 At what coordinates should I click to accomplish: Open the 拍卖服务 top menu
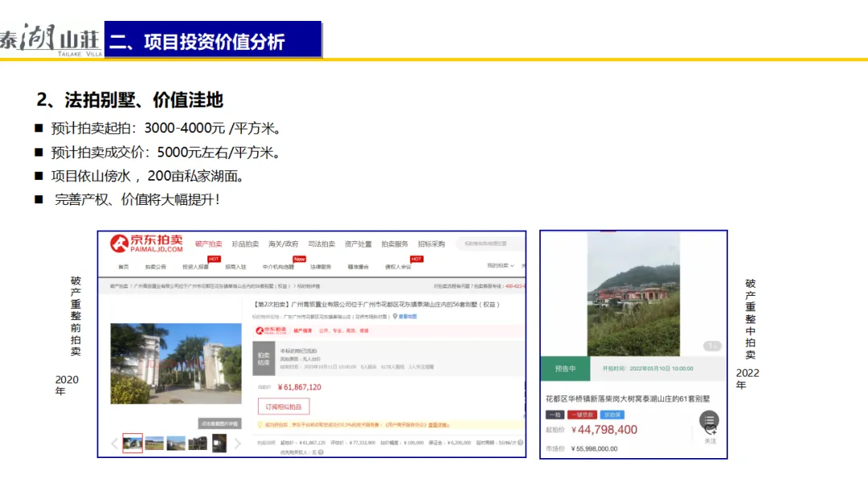pos(395,244)
